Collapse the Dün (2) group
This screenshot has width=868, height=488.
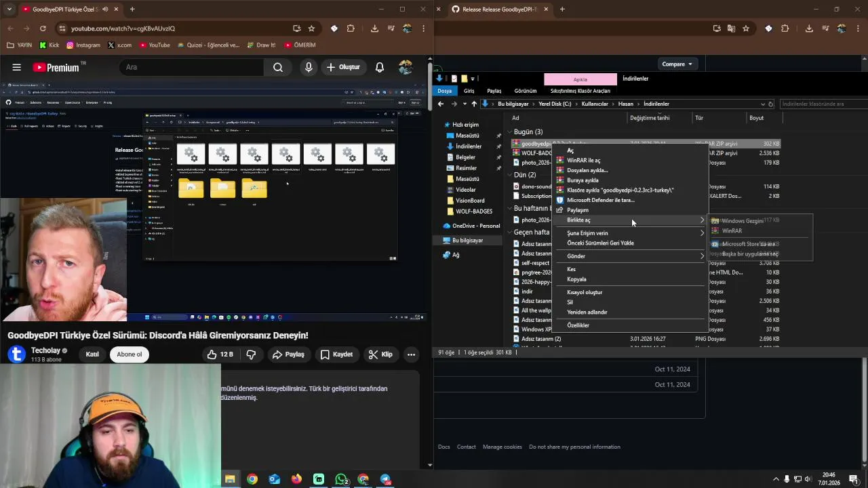point(509,175)
